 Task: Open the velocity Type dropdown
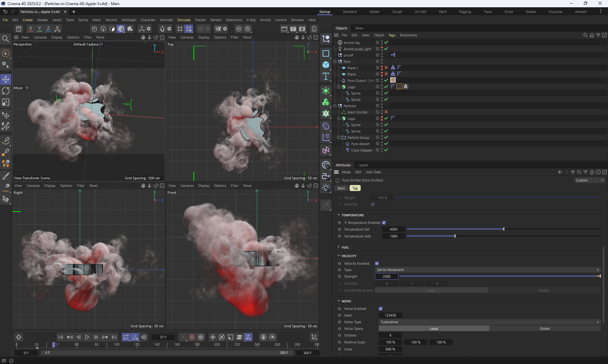point(488,270)
